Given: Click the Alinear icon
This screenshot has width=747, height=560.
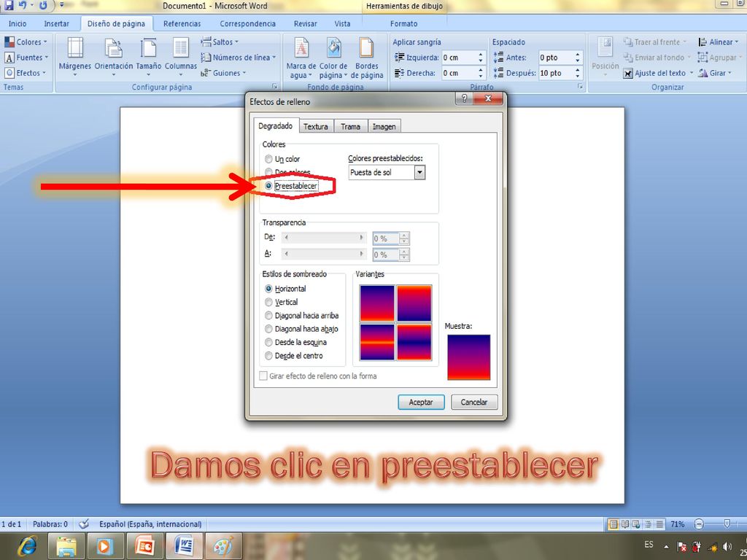Looking at the screenshot, I should (x=703, y=42).
